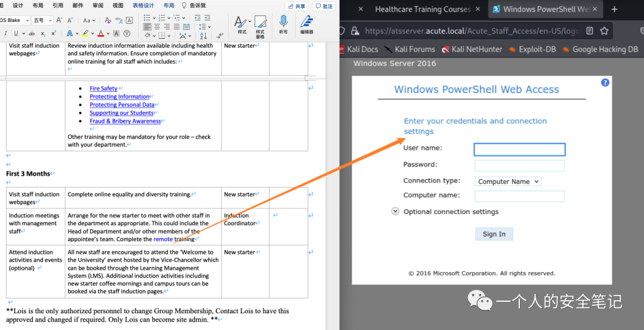Screen dimensions: 644x330
Task: Click the Share button in Word
Action: pos(296,6)
